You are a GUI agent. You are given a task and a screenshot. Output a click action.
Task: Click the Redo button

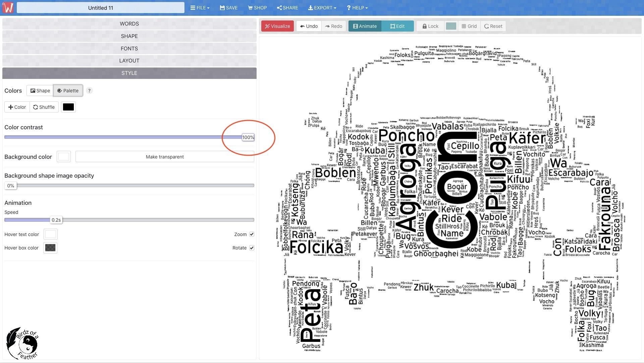click(334, 26)
